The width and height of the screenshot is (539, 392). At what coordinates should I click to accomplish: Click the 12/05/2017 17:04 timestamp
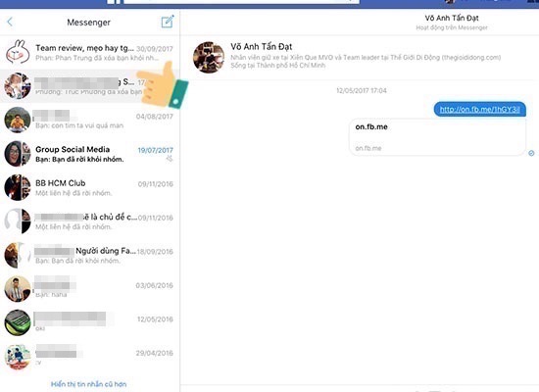click(362, 91)
